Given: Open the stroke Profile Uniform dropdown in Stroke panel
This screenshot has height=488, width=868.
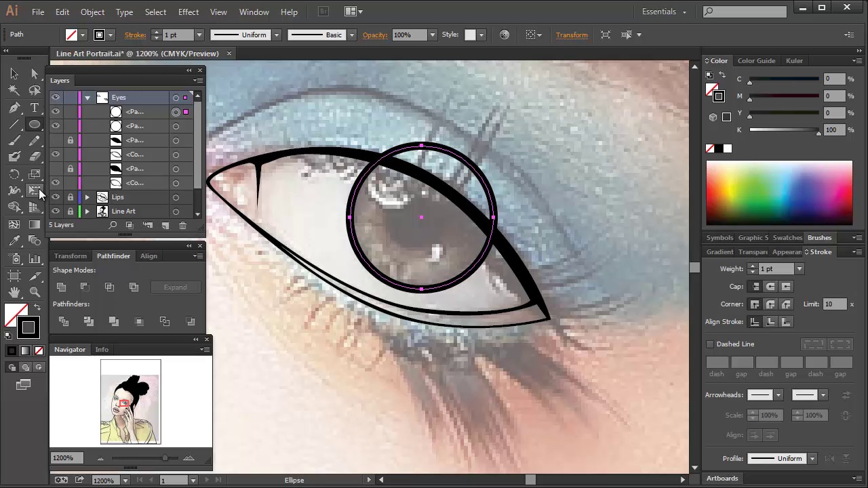Looking at the screenshot, I should pos(812,459).
